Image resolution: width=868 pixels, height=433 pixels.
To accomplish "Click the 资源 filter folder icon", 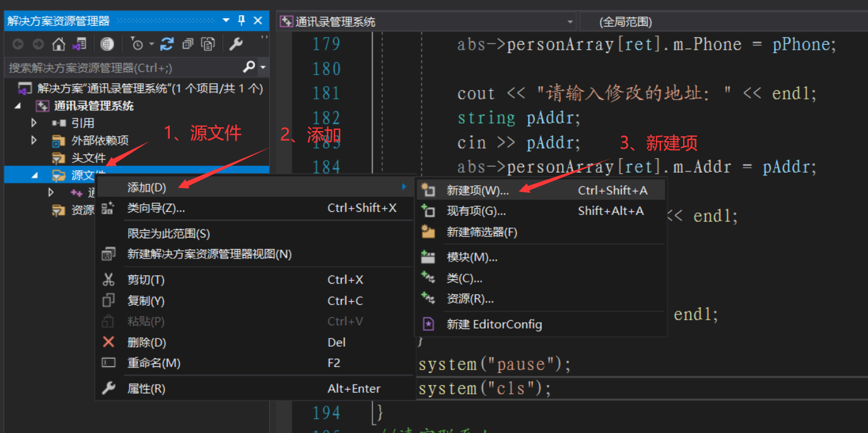I will point(59,210).
